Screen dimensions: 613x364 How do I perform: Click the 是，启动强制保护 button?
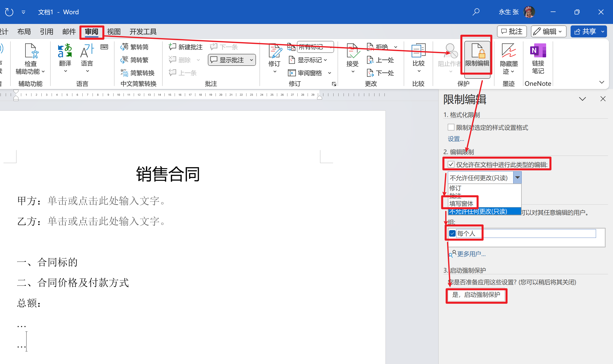click(476, 295)
